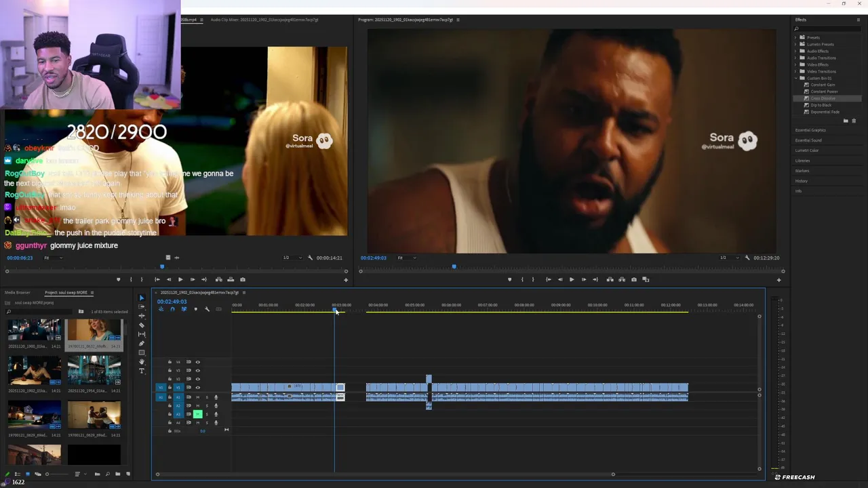The height and width of the screenshot is (488, 868).
Task: Export frame from Source monitor camera icon
Action: click(x=243, y=279)
